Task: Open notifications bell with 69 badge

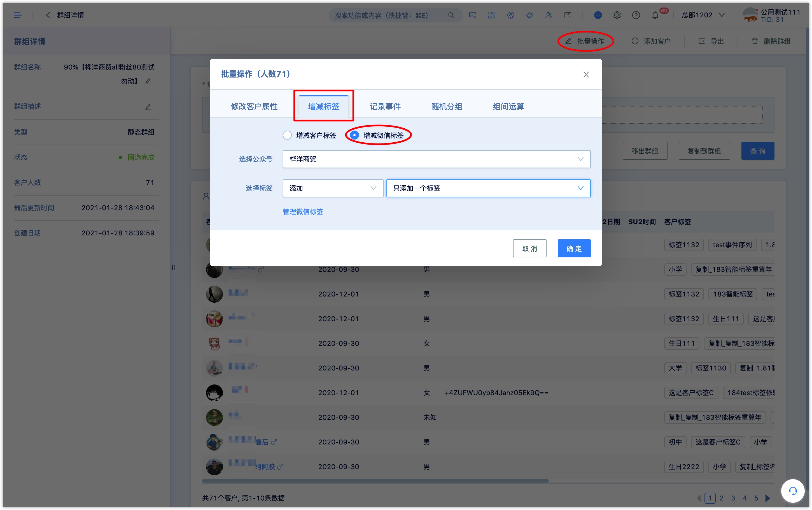Action: pos(655,15)
